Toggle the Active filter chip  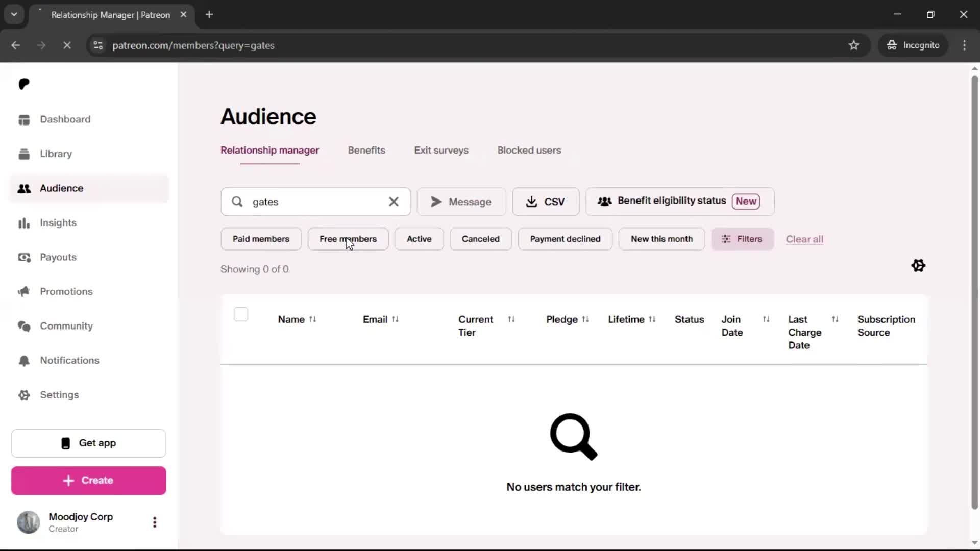pos(419,239)
